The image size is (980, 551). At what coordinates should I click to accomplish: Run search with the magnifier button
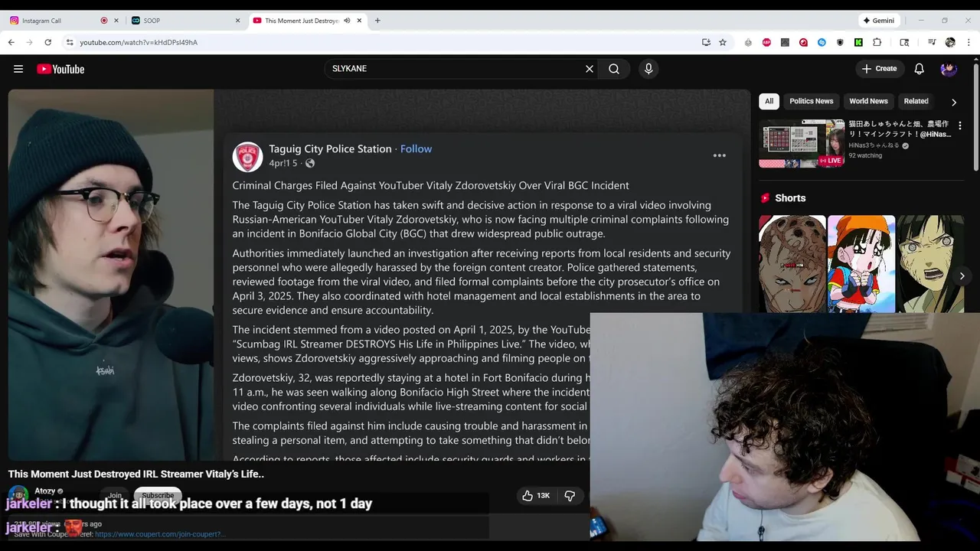tap(614, 69)
